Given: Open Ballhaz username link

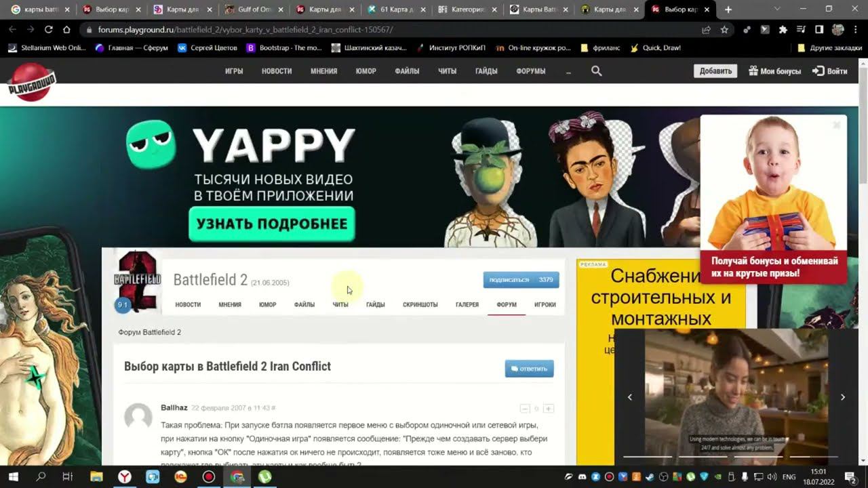Looking at the screenshot, I should point(174,407).
